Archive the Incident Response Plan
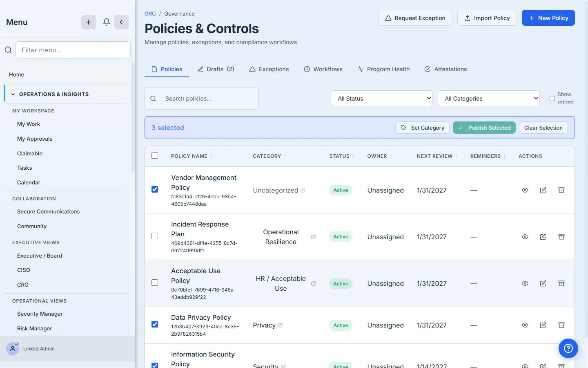Screen dimensions: 588x368 (561, 237)
